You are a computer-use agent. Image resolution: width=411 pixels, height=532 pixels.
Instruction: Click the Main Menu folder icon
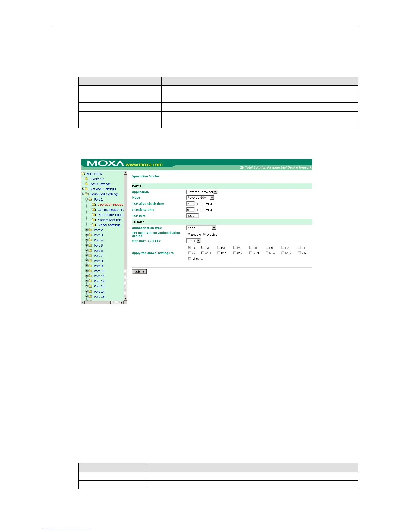click(x=83, y=174)
